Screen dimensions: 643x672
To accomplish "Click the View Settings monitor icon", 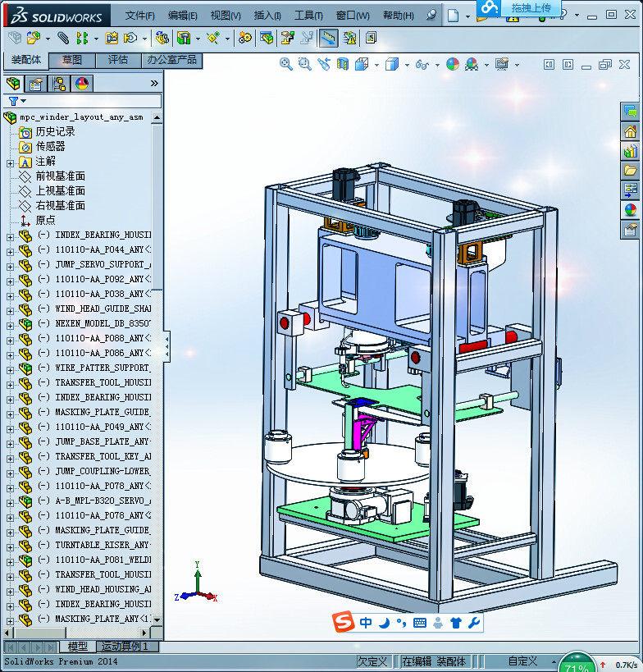I will [502, 65].
